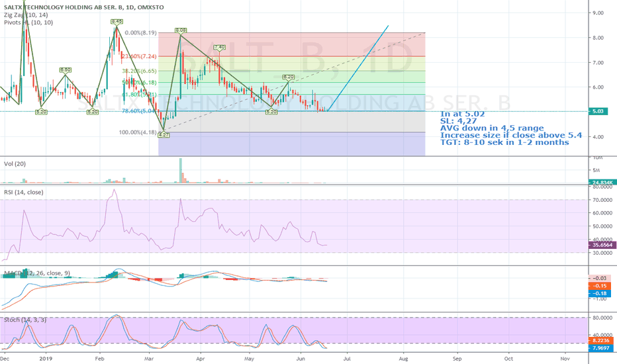Click the 4.27 pivot low label
Image resolution: width=617 pixels, height=364 pixels.
164,135
